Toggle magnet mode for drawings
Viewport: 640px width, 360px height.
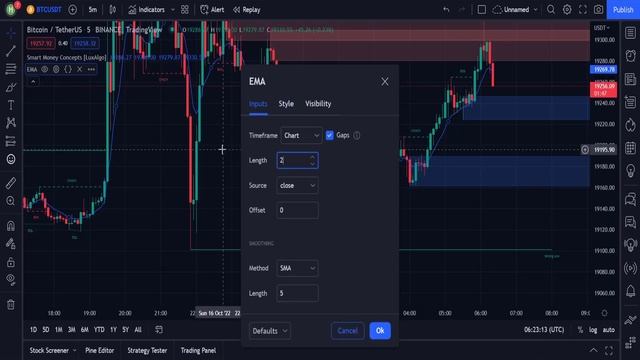click(11, 225)
